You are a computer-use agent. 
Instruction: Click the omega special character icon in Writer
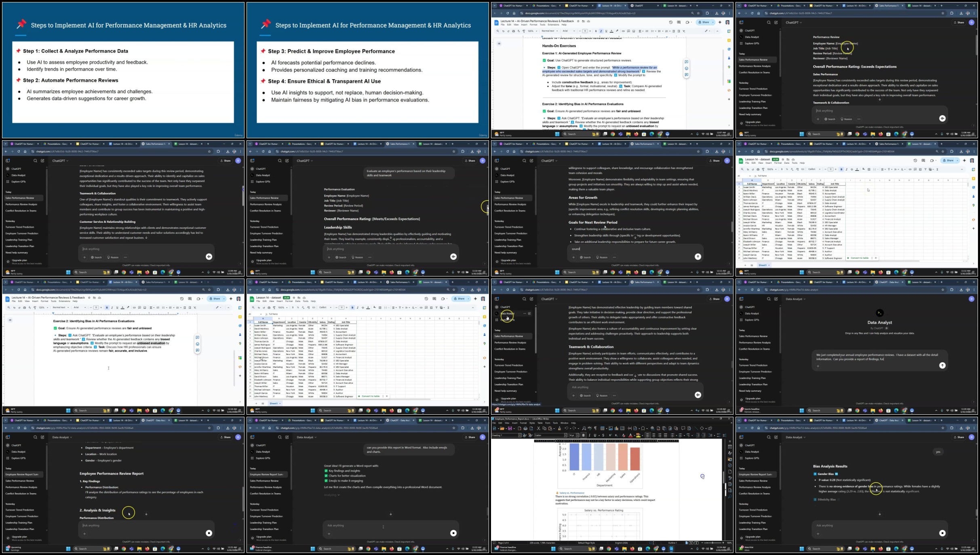click(643, 428)
